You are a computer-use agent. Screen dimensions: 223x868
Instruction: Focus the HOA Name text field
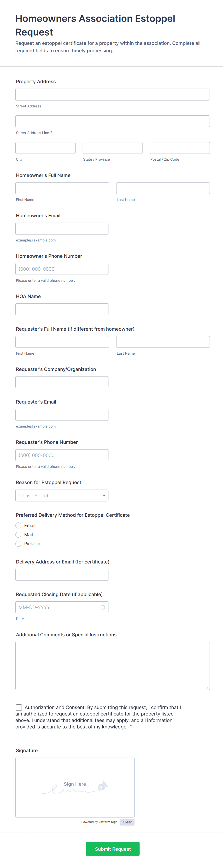62,309
